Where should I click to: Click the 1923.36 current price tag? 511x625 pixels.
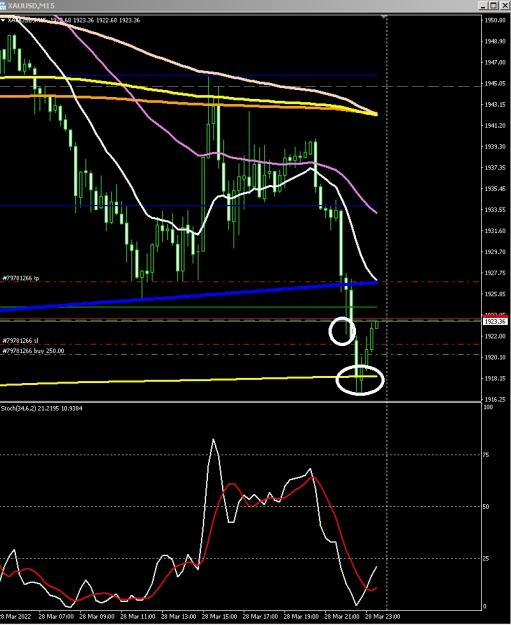pos(494,321)
